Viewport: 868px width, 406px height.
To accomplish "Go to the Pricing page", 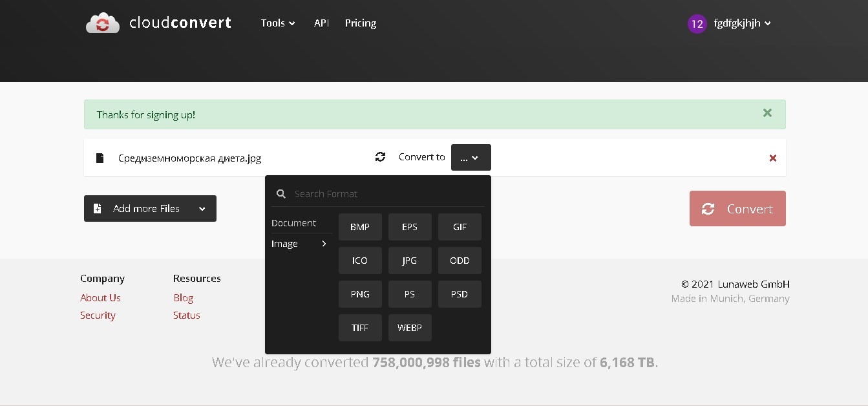I will (360, 23).
